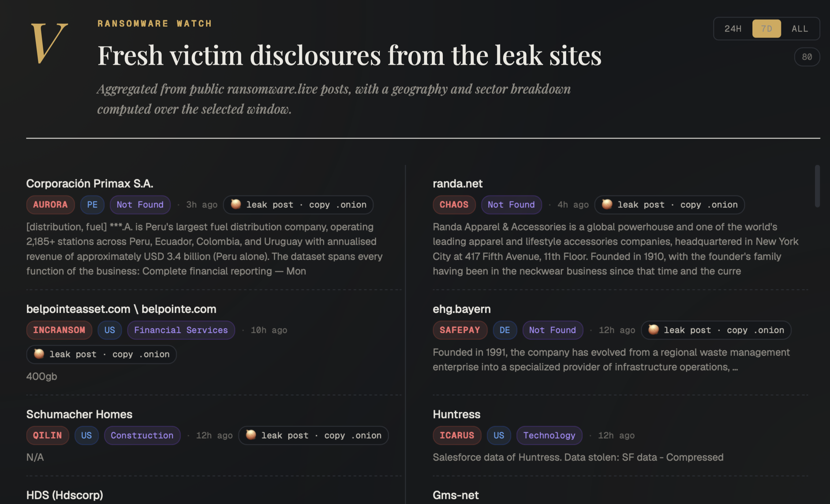
Task: Click the SAFEPAY group tag
Action: 460,330
